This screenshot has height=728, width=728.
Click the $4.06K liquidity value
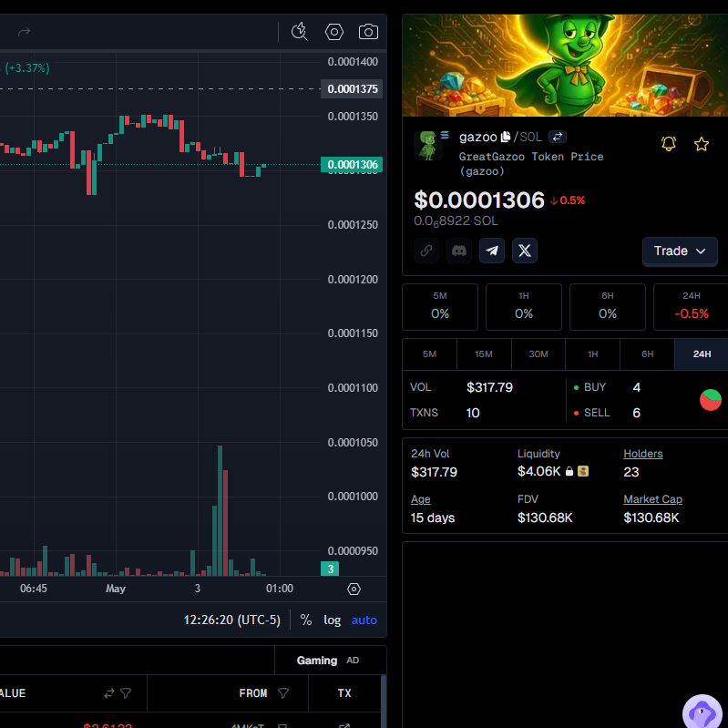[x=539, y=472]
